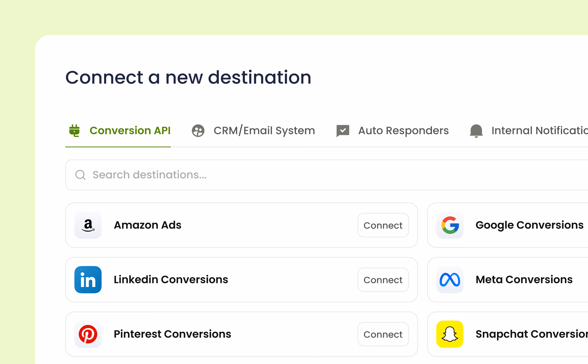Open the CRM/Email System tab
This screenshot has width=588, height=364.
pos(253,131)
